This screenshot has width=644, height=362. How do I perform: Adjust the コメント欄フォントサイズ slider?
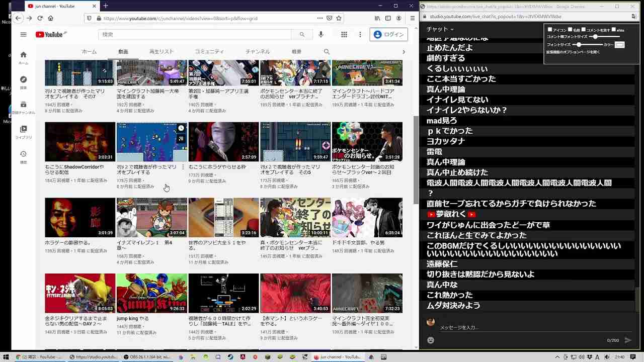(604, 37)
